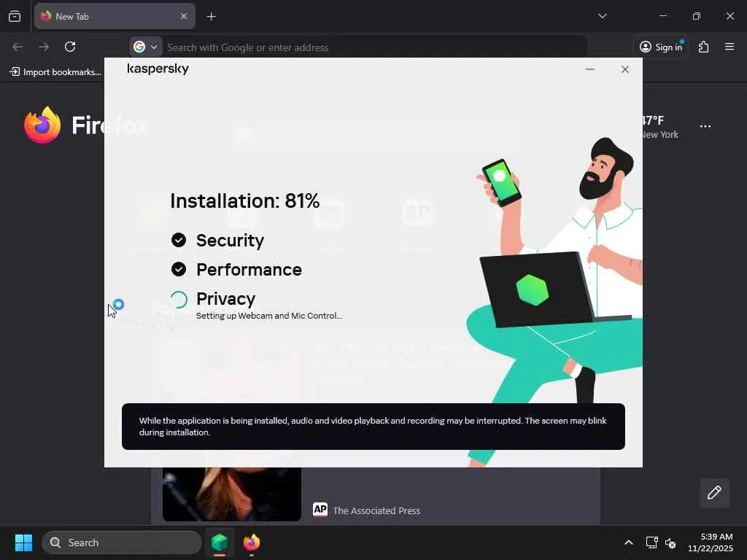Sign in to Firefox account
The height and width of the screenshot is (560, 747).
tap(661, 47)
